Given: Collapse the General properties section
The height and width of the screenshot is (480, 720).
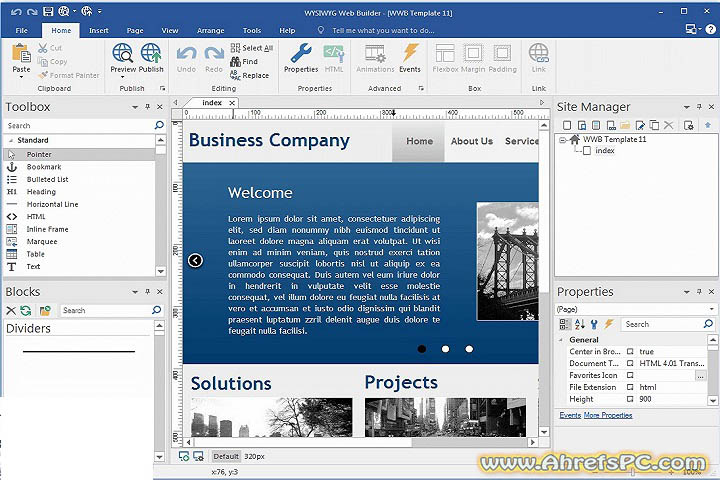Looking at the screenshot, I should click(561, 340).
